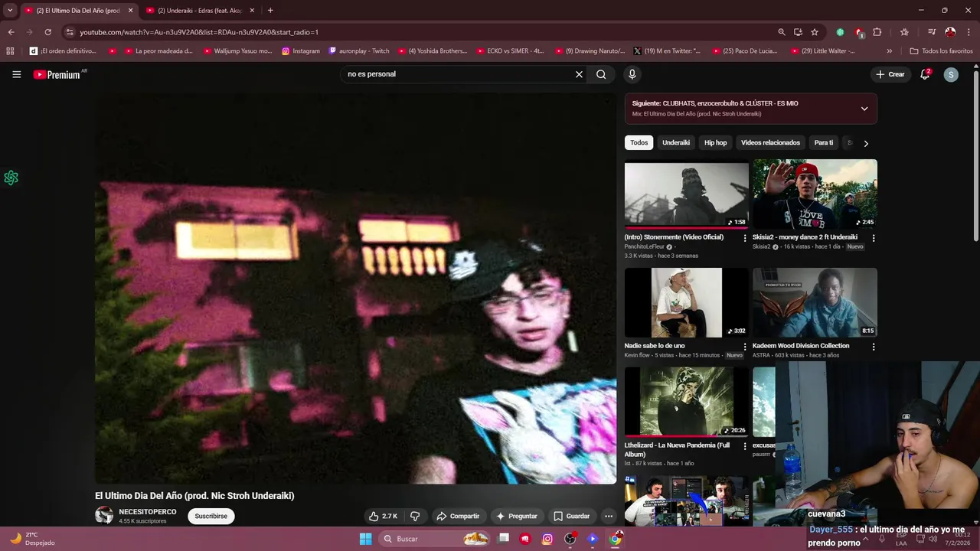Open the account avatar menu
Screen dimensions: 980x551
click(x=951, y=74)
